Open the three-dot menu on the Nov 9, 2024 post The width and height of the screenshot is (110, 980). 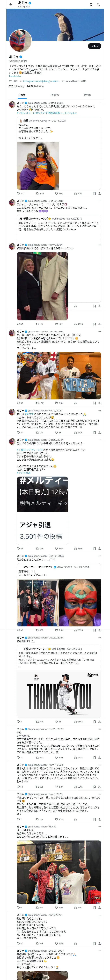(x=99, y=410)
